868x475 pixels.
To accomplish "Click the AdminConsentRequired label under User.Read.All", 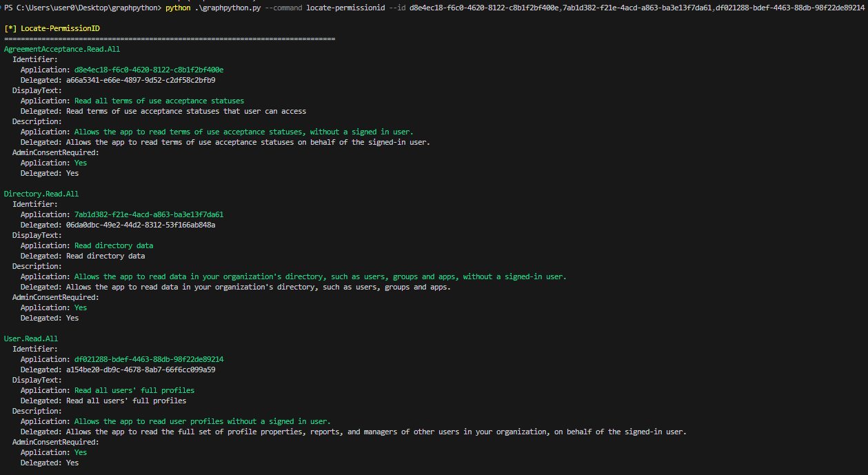I will click(55, 442).
